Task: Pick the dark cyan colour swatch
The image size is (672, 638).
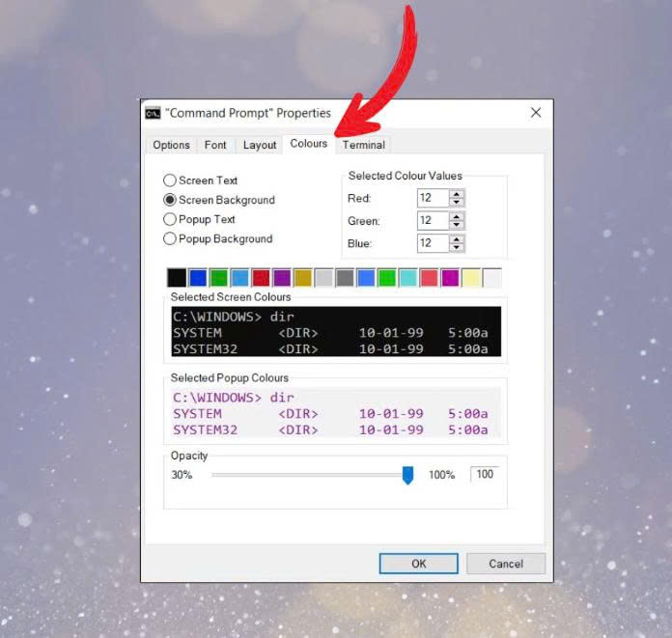Action: pyautogui.click(x=239, y=278)
